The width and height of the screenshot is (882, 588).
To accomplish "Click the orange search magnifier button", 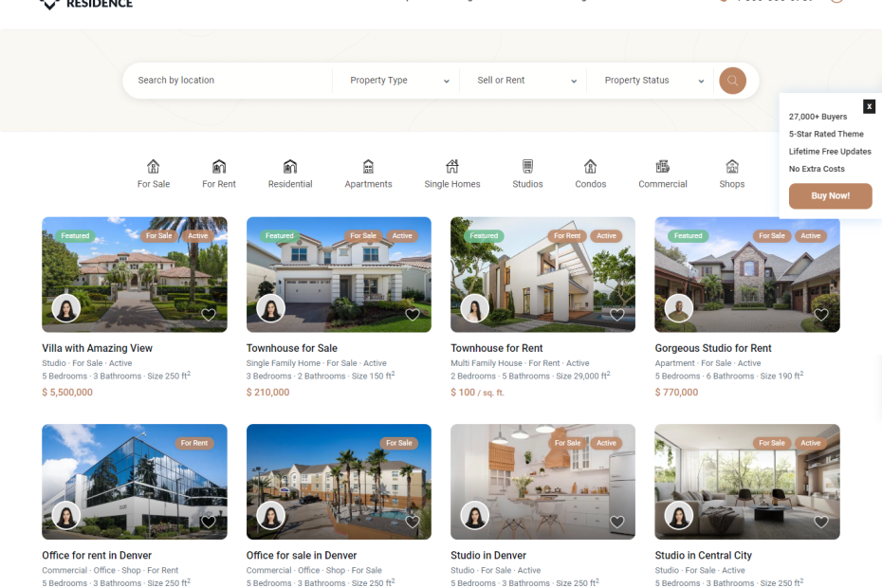I will tap(732, 81).
